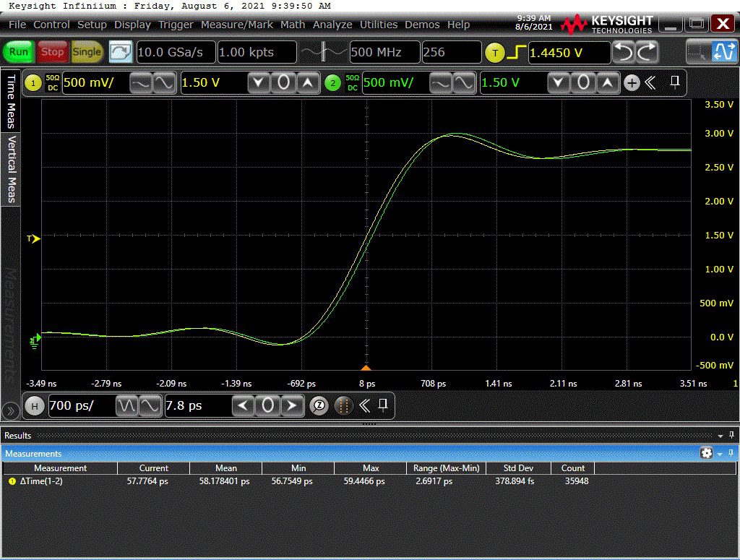Open the Results panel dropdown arrow
Image resolution: width=740 pixels, height=560 pixels.
click(720, 436)
